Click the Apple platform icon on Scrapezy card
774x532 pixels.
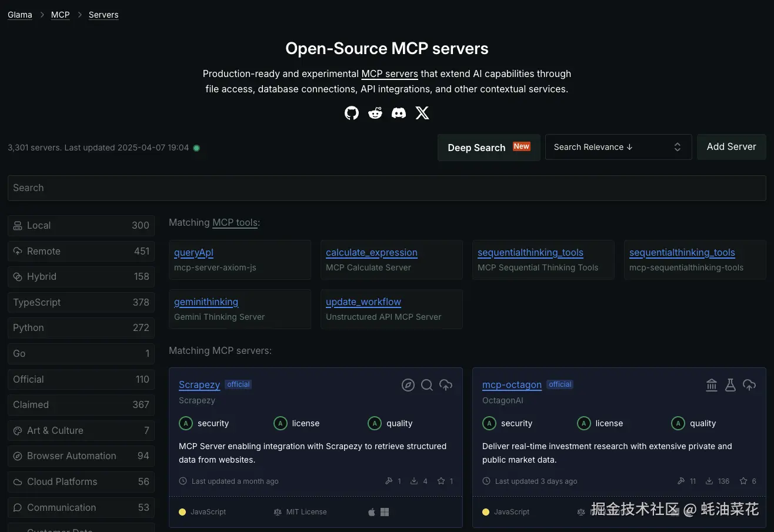click(372, 512)
